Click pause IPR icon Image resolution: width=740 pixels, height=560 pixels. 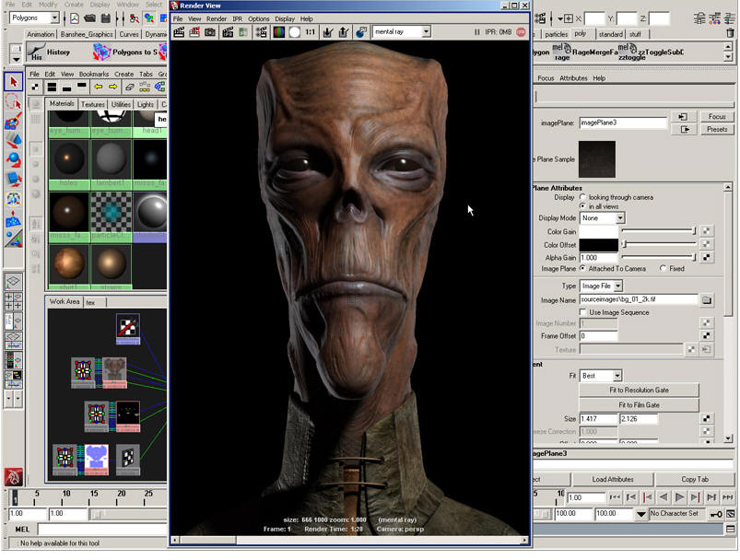click(x=477, y=32)
